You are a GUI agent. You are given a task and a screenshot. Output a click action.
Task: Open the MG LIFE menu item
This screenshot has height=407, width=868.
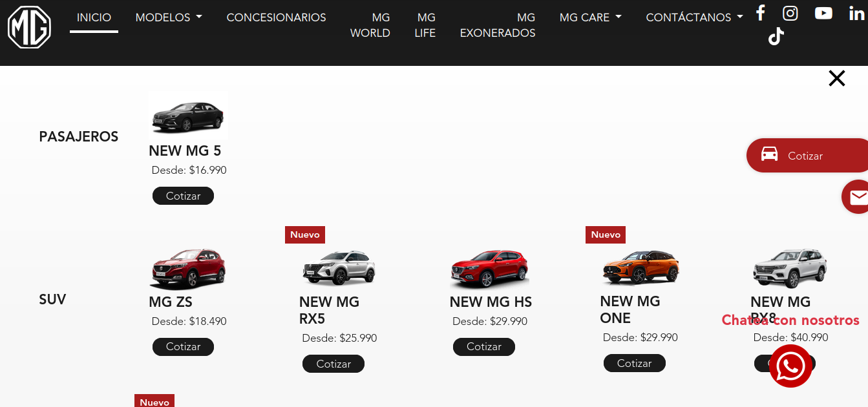[x=425, y=25]
